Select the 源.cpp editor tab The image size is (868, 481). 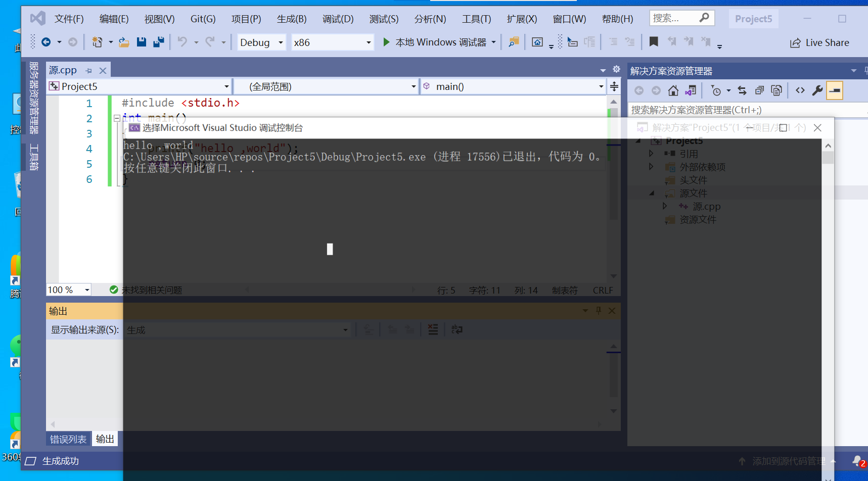click(x=63, y=70)
